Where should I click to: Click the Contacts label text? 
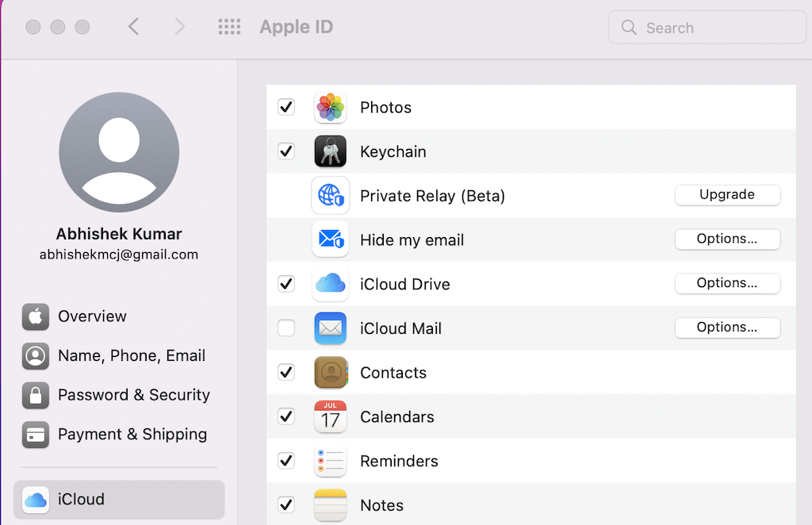pyautogui.click(x=393, y=373)
